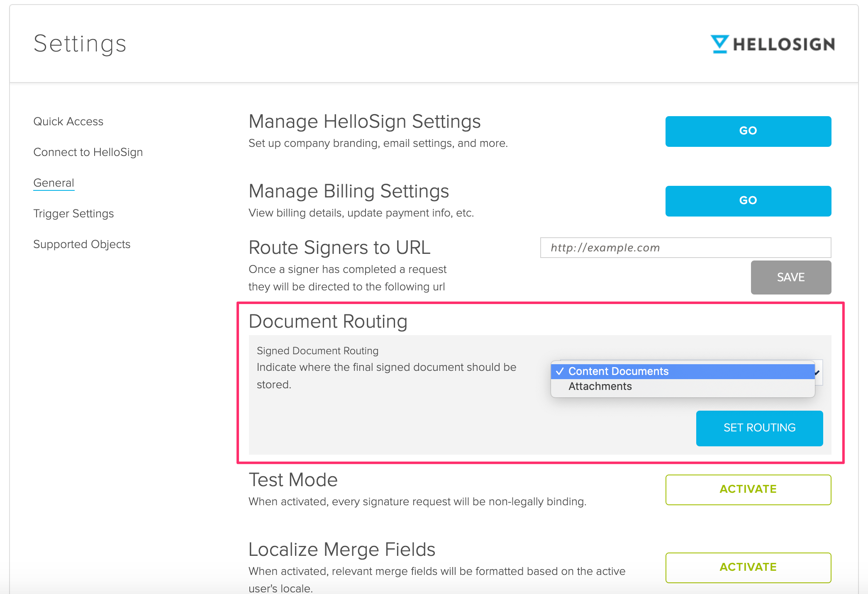Click the HelloSign logo icon
Viewport: 868px width, 594px height.
pos(719,44)
